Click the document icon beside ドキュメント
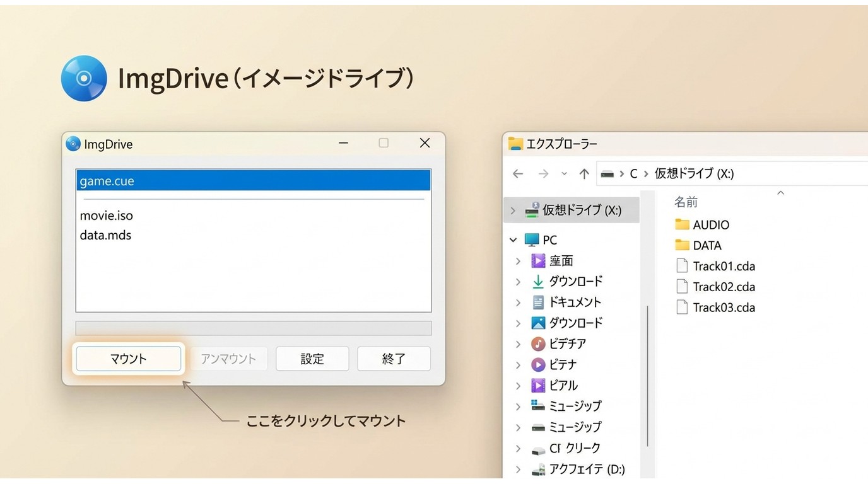Image resolution: width=868 pixels, height=484 pixels. [x=538, y=302]
